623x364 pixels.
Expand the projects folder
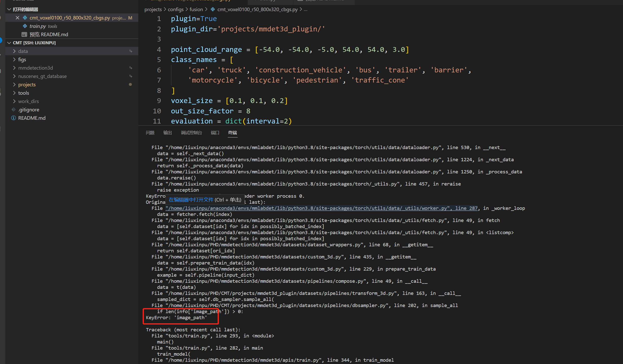point(14,84)
